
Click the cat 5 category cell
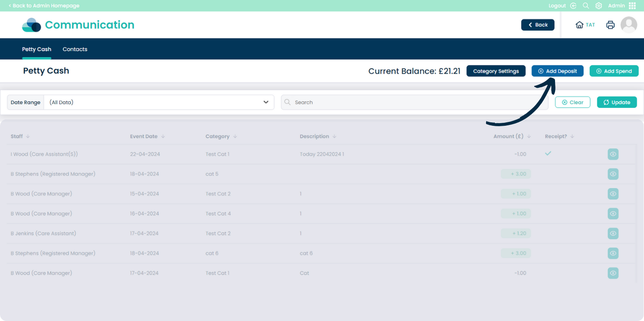coord(212,174)
